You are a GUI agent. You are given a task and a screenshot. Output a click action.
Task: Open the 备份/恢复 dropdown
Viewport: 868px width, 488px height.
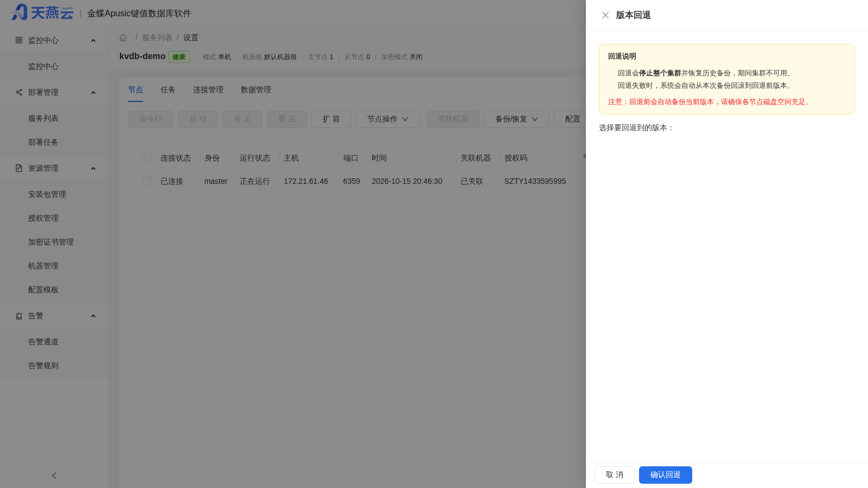click(516, 119)
